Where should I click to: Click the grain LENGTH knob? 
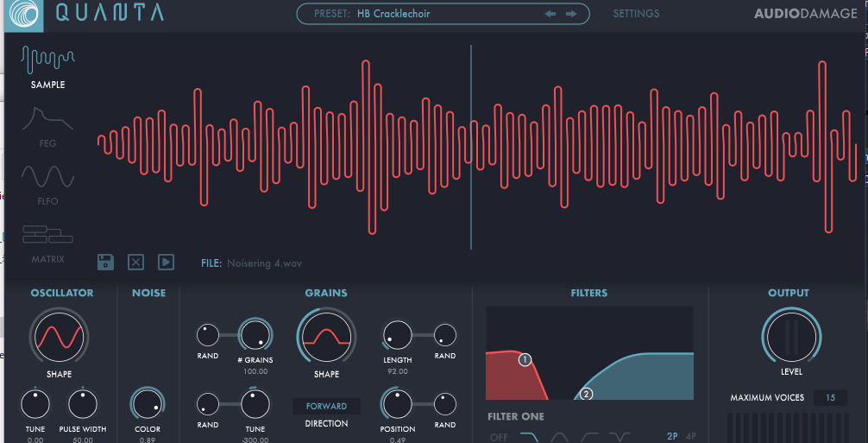pyautogui.click(x=398, y=335)
